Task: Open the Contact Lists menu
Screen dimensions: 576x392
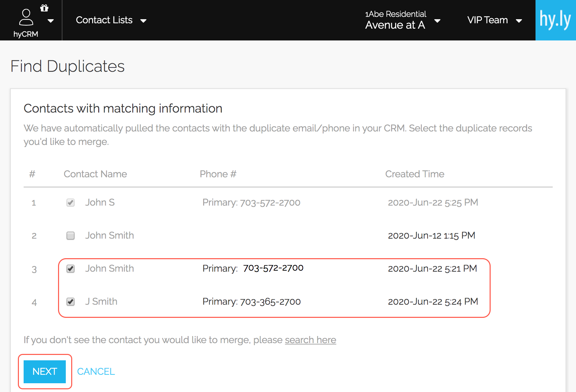Action: [x=111, y=20]
